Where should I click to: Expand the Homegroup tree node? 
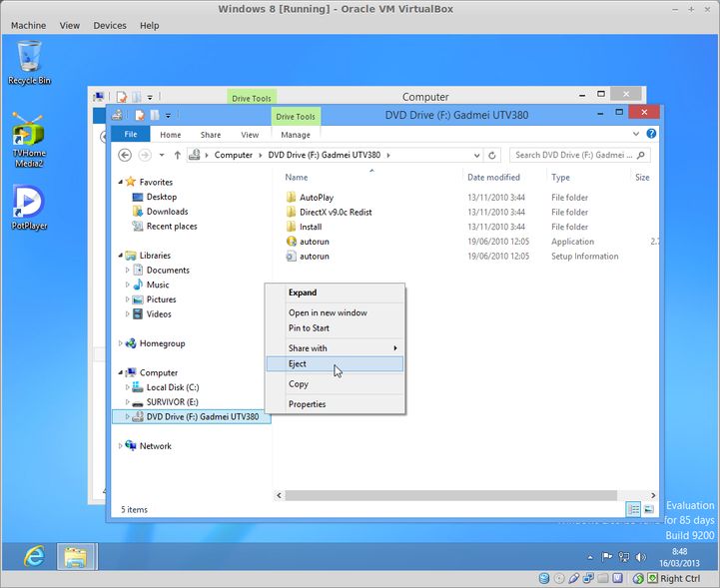click(120, 343)
